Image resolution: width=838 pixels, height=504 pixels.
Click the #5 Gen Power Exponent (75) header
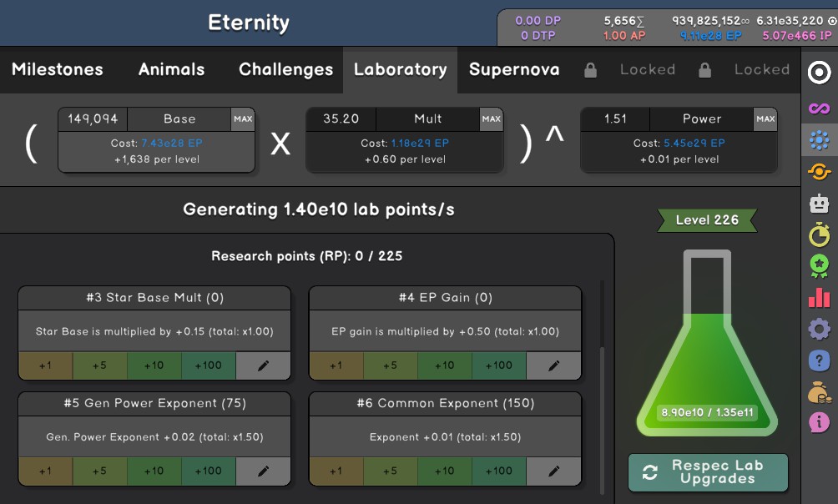[155, 404]
